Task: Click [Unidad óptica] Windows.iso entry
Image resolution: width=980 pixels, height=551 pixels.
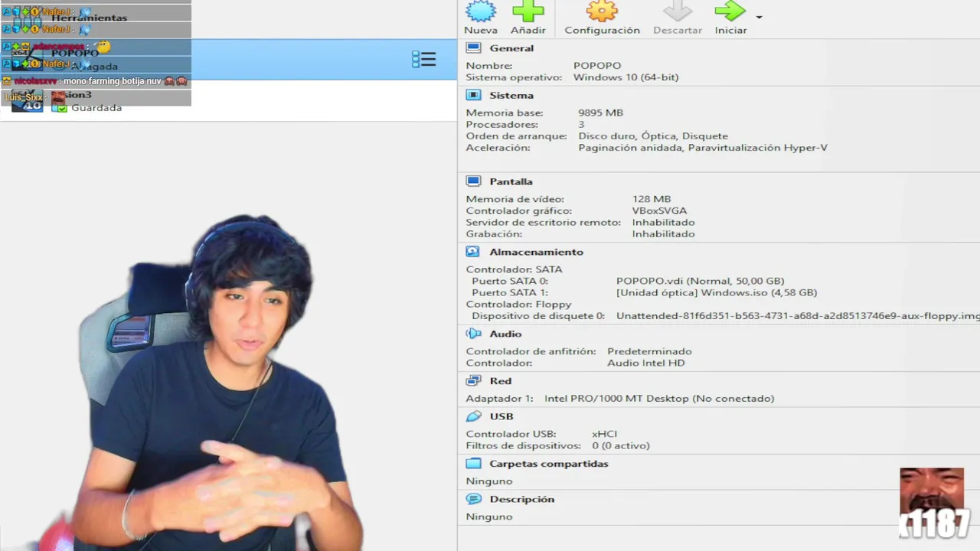Action: [717, 292]
